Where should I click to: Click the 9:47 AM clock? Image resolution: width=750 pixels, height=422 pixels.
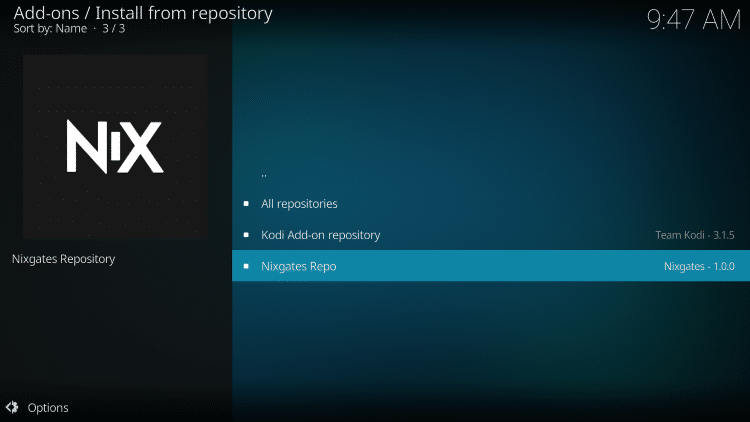click(x=694, y=20)
